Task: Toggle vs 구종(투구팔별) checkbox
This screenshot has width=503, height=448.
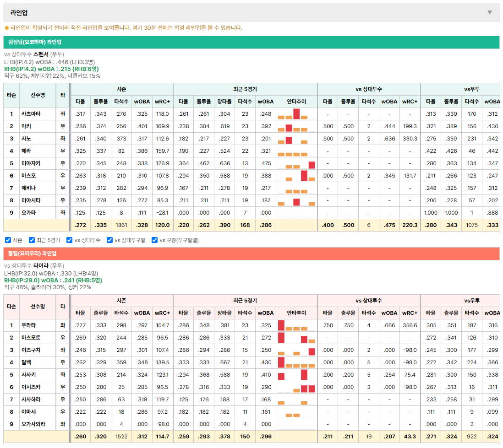Action: (155, 240)
